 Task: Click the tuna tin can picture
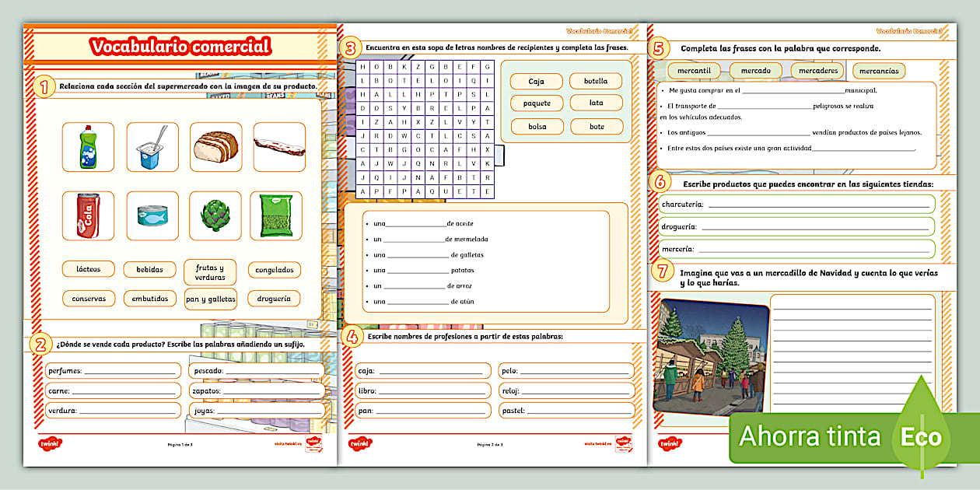click(152, 215)
